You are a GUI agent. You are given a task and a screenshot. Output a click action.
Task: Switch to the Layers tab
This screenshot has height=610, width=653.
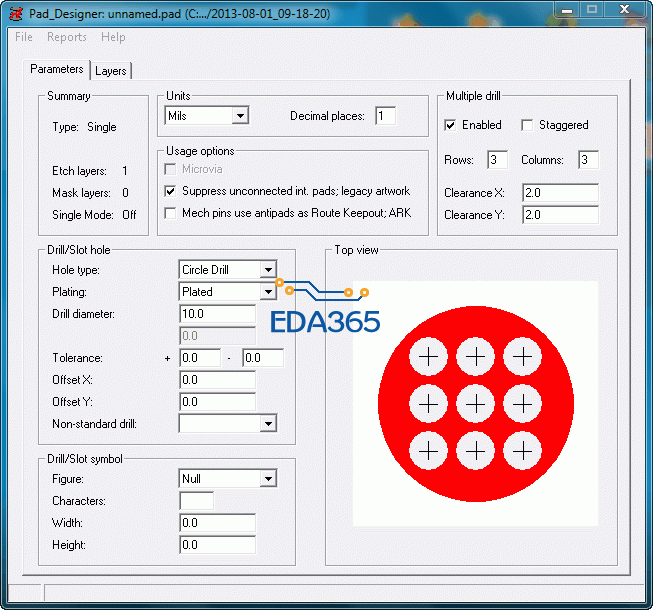click(x=111, y=71)
